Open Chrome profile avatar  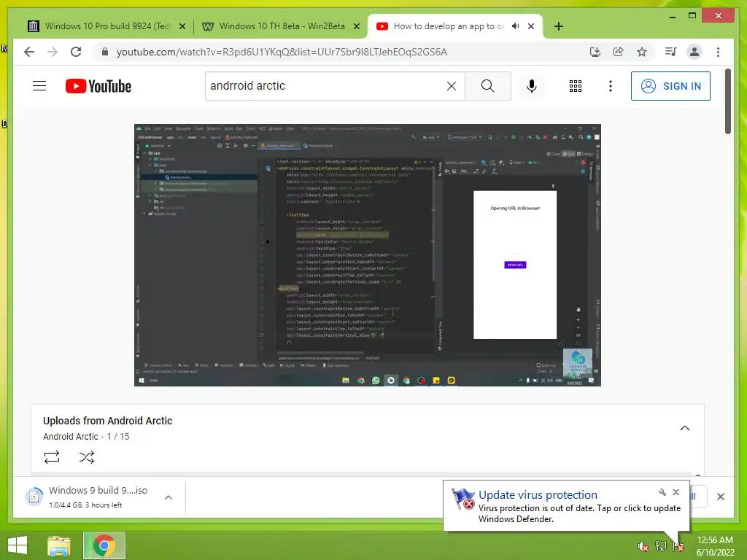[x=694, y=52]
